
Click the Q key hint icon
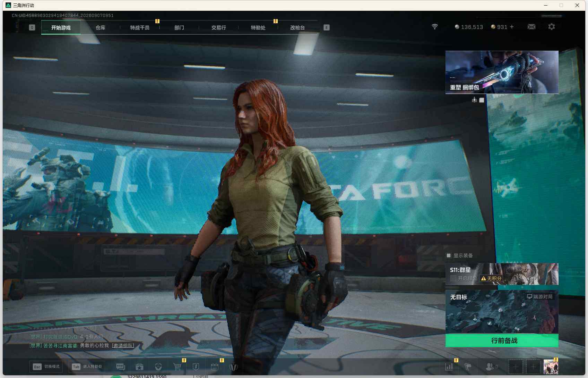(x=32, y=27)
